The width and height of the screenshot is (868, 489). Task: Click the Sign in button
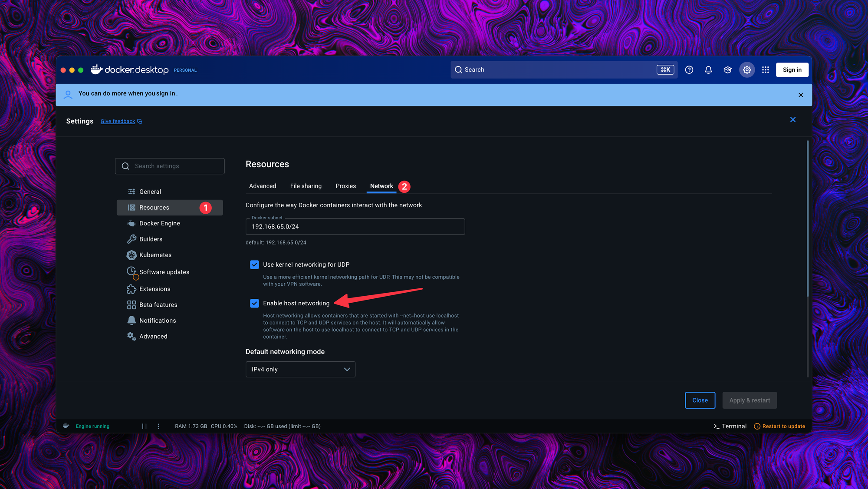(x=792, y=70)
